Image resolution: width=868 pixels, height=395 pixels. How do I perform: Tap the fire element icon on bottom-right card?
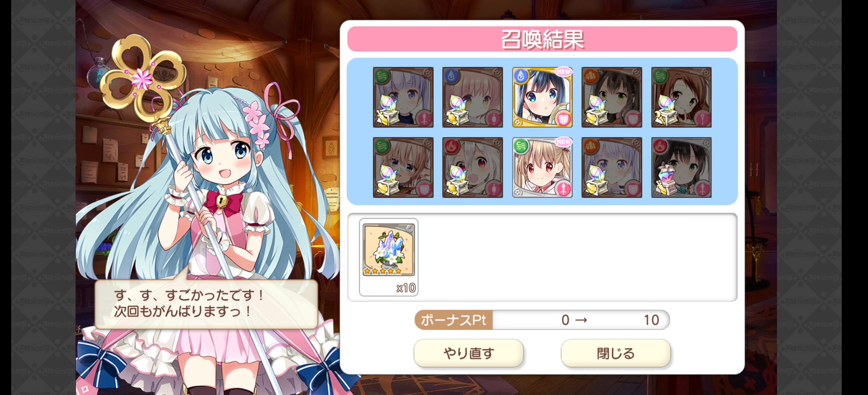coord(660,146)
